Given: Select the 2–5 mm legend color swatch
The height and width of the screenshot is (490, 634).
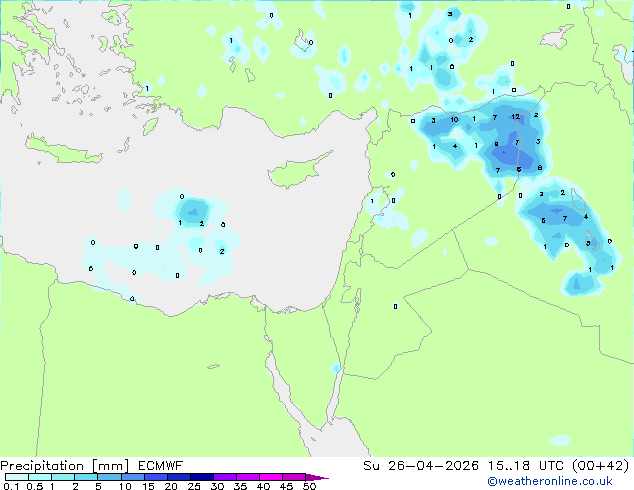Looking at the screenshot, I should 86,477.
